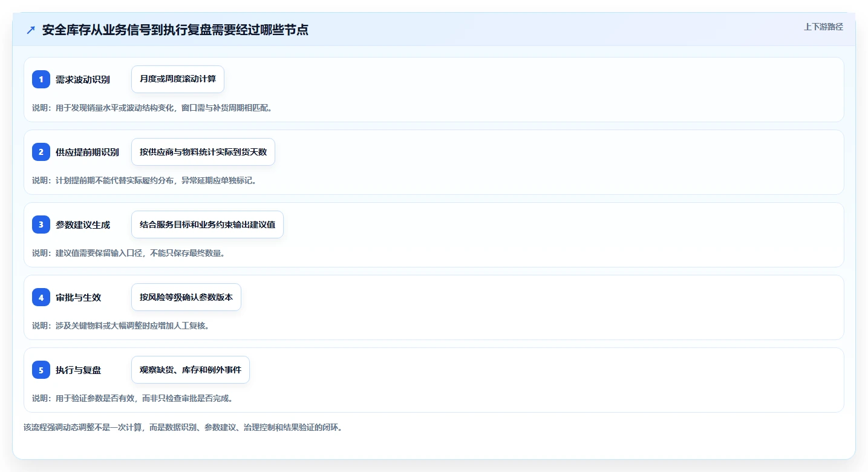
Task: Click the step 3 number badge
Action: tap(41, 225)
